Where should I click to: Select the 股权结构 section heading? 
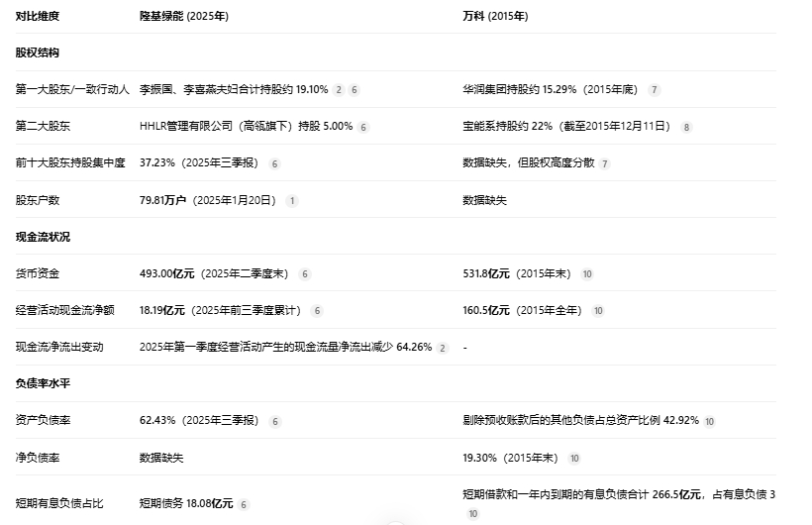(x=38, y=52)
